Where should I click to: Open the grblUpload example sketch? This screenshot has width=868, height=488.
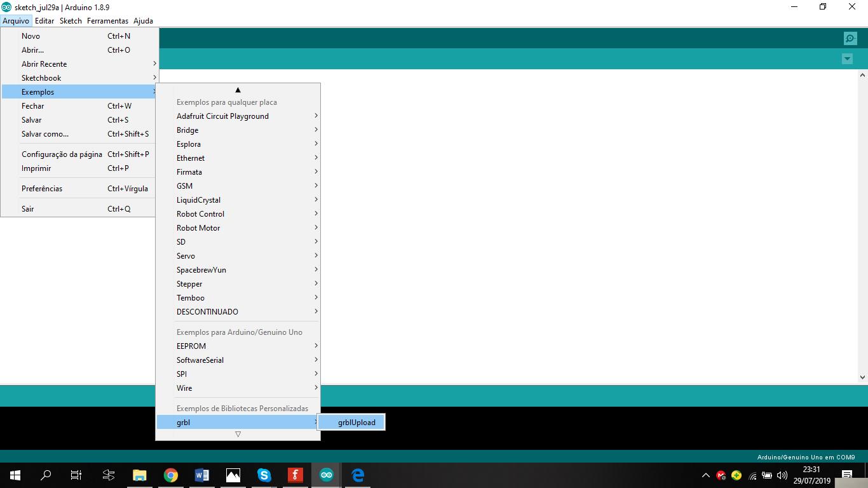pos(351,423)
